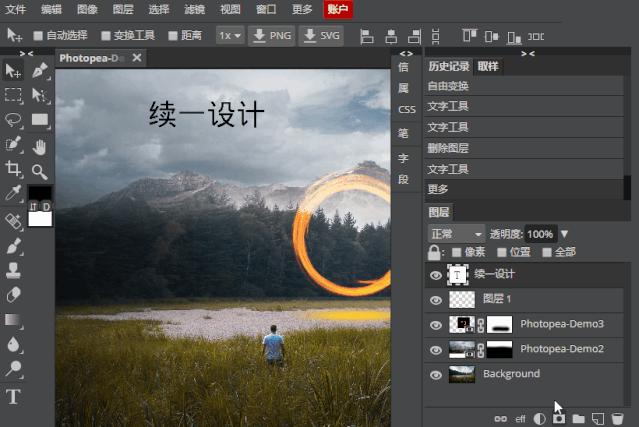
Task: Hide Photopea-Demo3 layer
Action: pyautogui.click(x=436, y=325)
